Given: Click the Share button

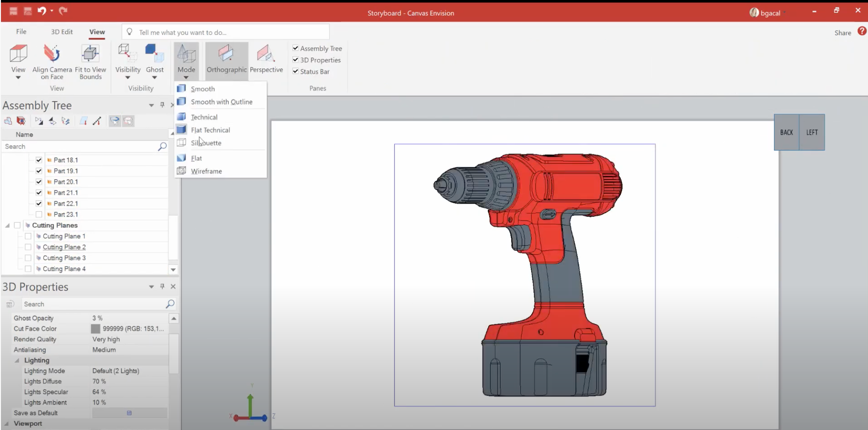Looking at the screenshot, I should (x=843, y=33).
